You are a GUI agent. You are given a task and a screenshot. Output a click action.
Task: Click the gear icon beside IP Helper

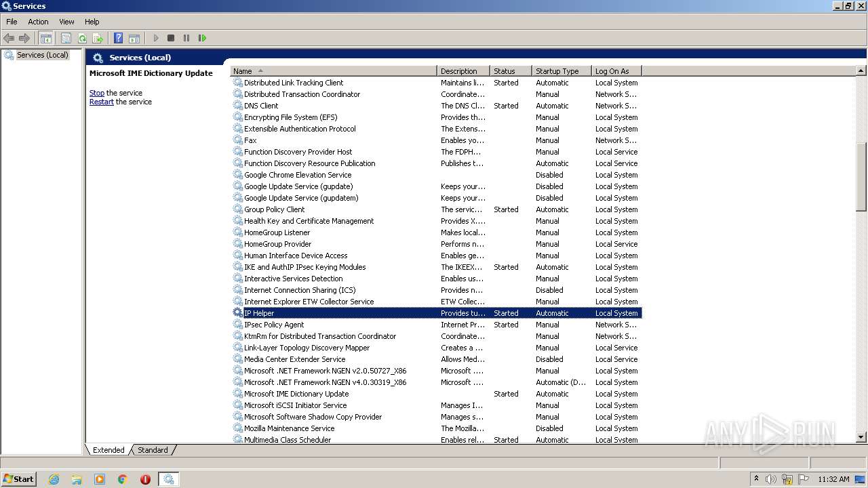[237, 313]
